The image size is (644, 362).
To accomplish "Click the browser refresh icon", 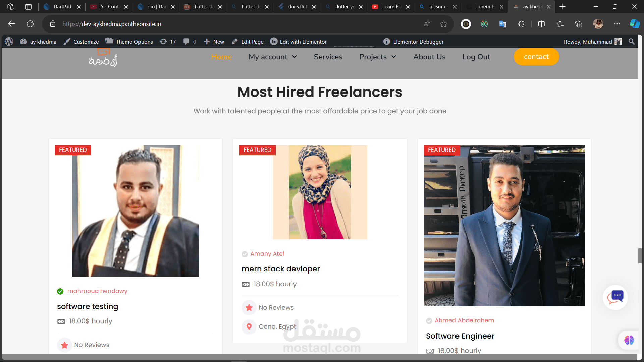I will point(30,24).
